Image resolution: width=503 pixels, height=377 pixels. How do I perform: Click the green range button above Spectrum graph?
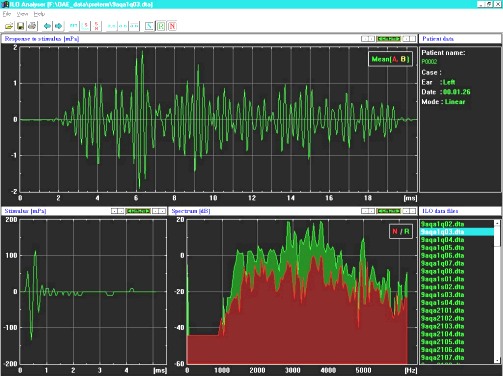pos(388,211)
